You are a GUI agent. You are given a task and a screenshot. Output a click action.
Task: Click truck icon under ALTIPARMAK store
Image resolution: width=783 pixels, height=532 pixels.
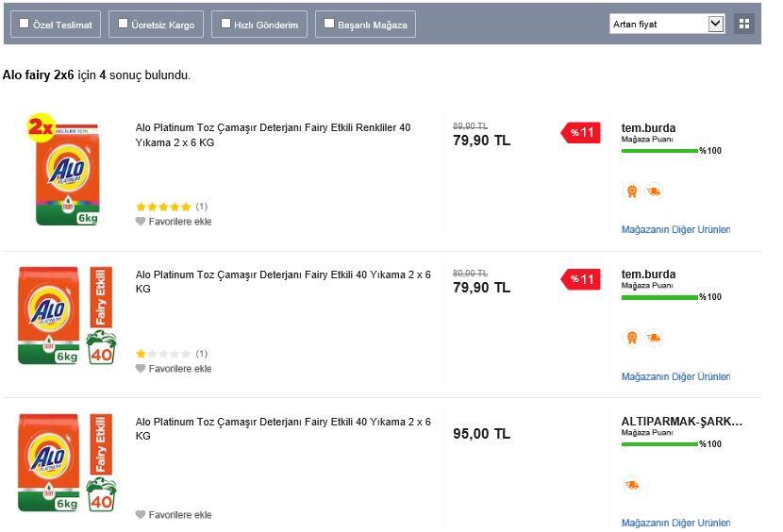[632, 485]
